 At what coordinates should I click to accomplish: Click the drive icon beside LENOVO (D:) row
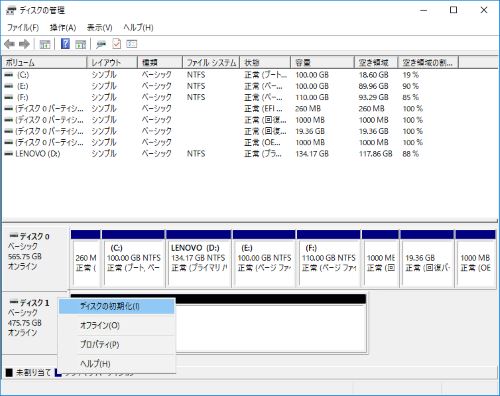pyautogui.click(x=9, y=154)
